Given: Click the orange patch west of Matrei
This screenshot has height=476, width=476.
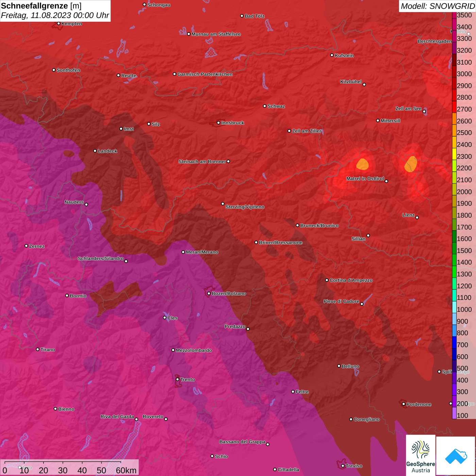Looking at the screenshot, I should pos(362,164).
